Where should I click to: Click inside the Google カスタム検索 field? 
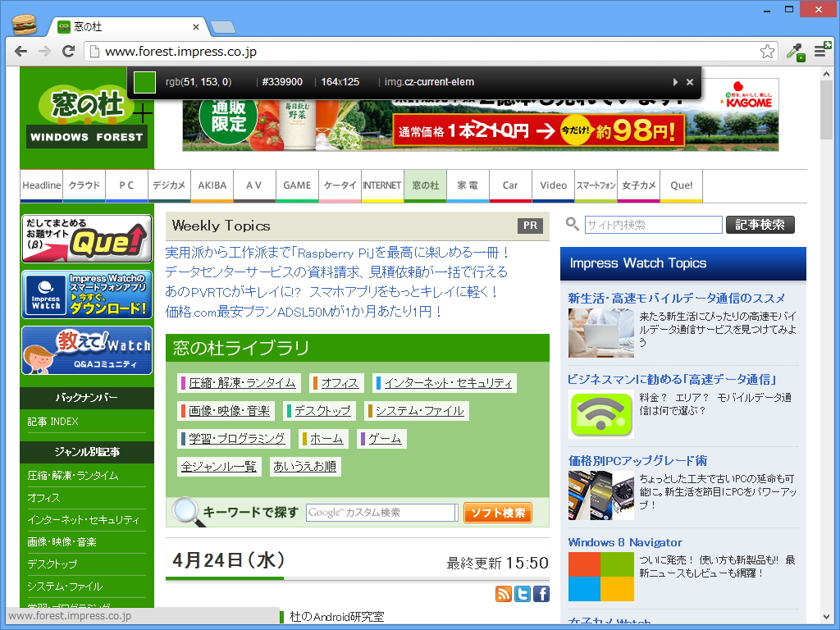[381, 512]
